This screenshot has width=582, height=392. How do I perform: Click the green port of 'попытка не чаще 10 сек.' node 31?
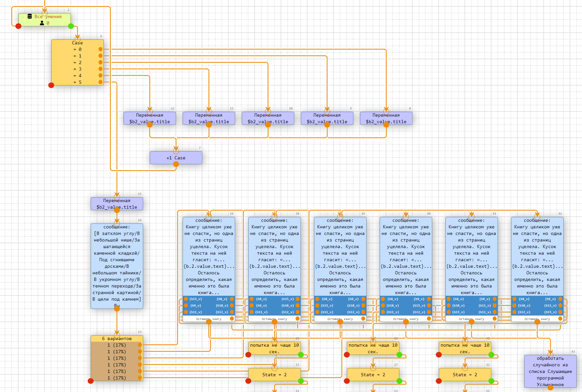(491, 355)
